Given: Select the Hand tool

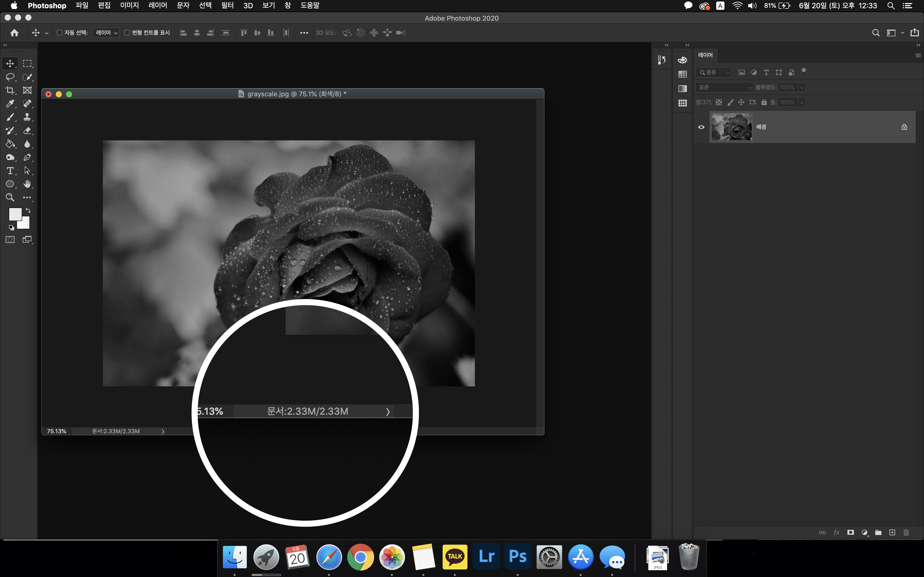Looking at the screenshot, I should tap(27, 184).
